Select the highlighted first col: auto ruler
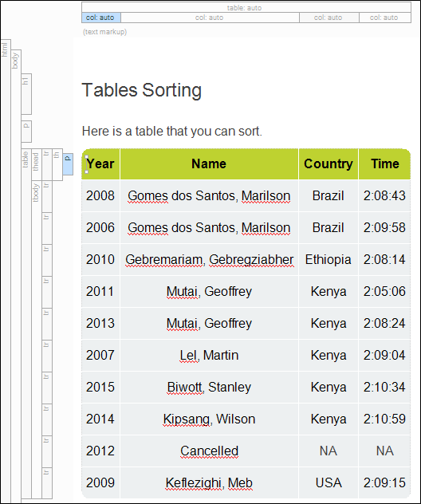Screen dimensions: 421x504 coord(101,18)
